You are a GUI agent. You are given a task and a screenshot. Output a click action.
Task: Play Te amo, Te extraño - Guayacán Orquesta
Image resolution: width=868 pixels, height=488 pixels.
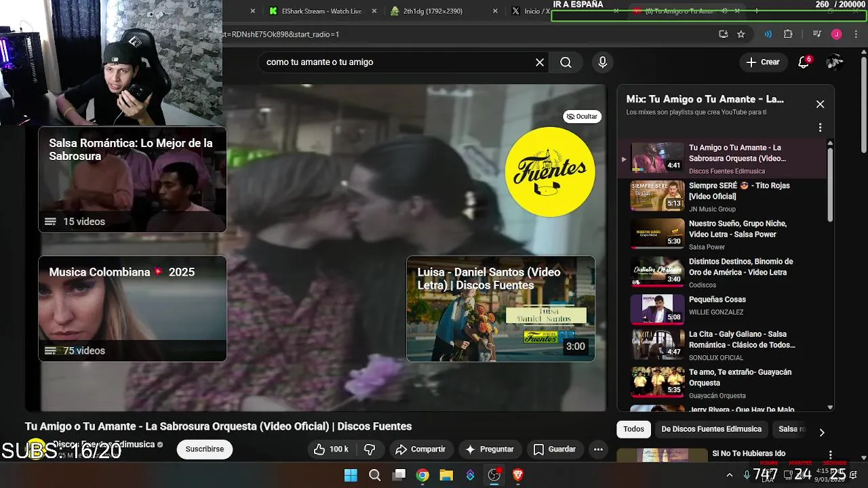pyautogui.click(x=722, y=384)
